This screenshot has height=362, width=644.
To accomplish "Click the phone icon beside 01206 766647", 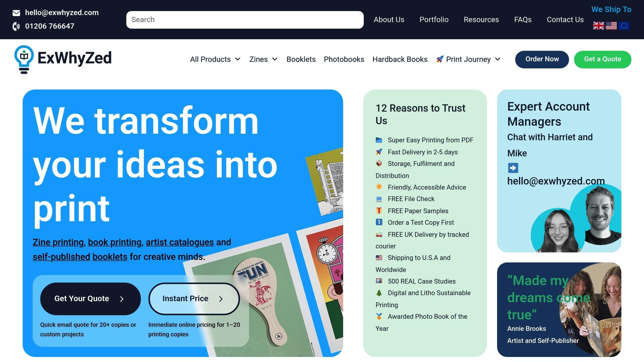I will 16,26.
